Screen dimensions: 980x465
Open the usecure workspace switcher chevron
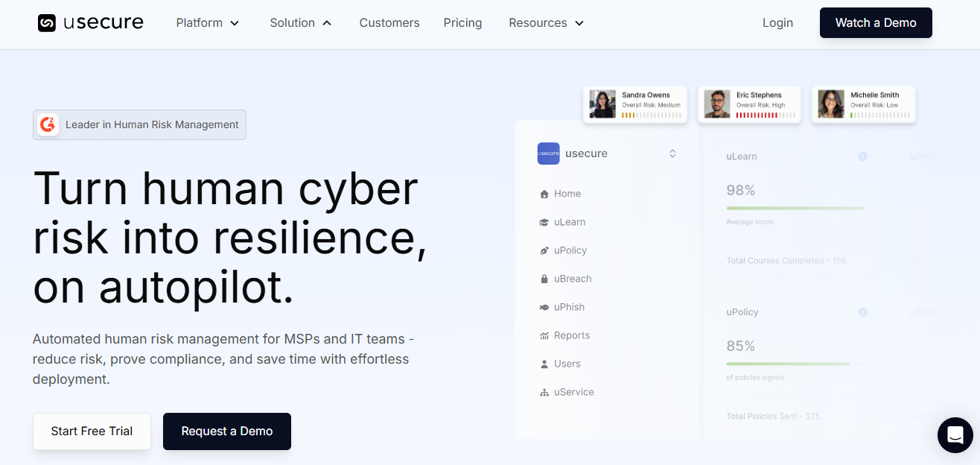pos(672,153)
